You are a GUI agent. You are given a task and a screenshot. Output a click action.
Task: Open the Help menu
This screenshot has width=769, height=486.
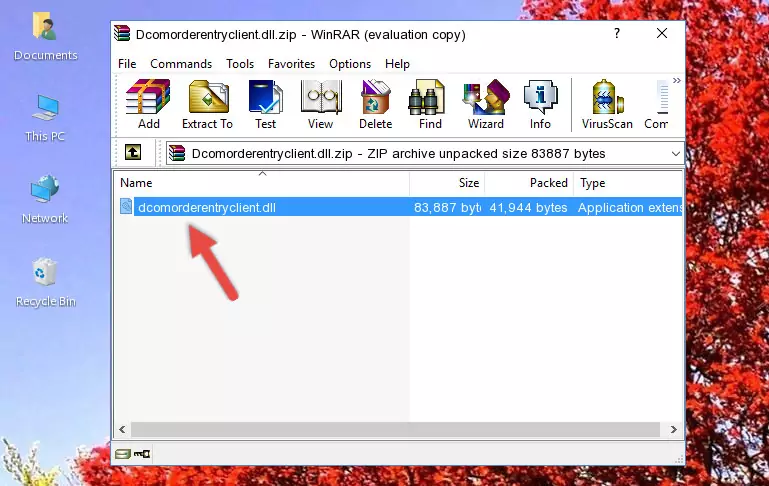[x=397, y=64]
